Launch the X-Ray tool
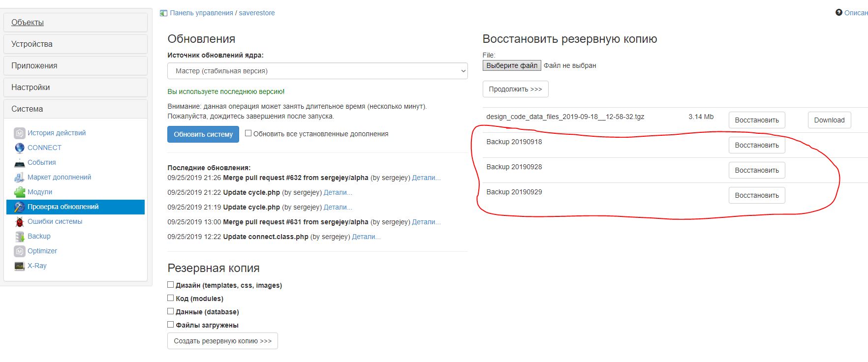The height and width of the screenshot is (362, 868). pos(37,266)
